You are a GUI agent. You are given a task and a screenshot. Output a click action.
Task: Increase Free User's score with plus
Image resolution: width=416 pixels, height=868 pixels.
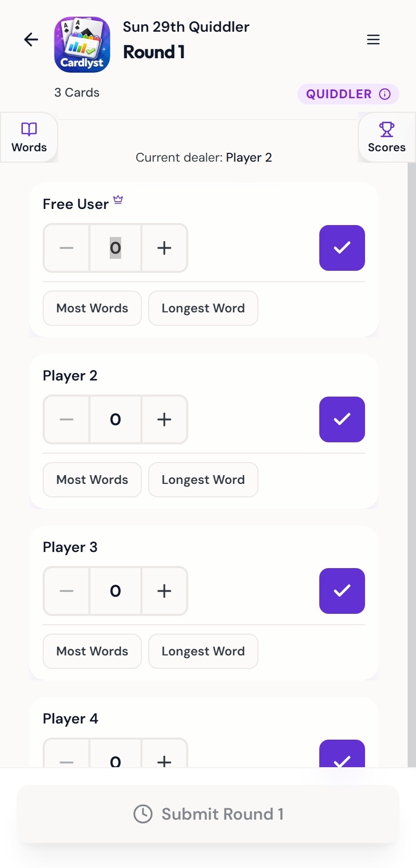pos(164,248)
